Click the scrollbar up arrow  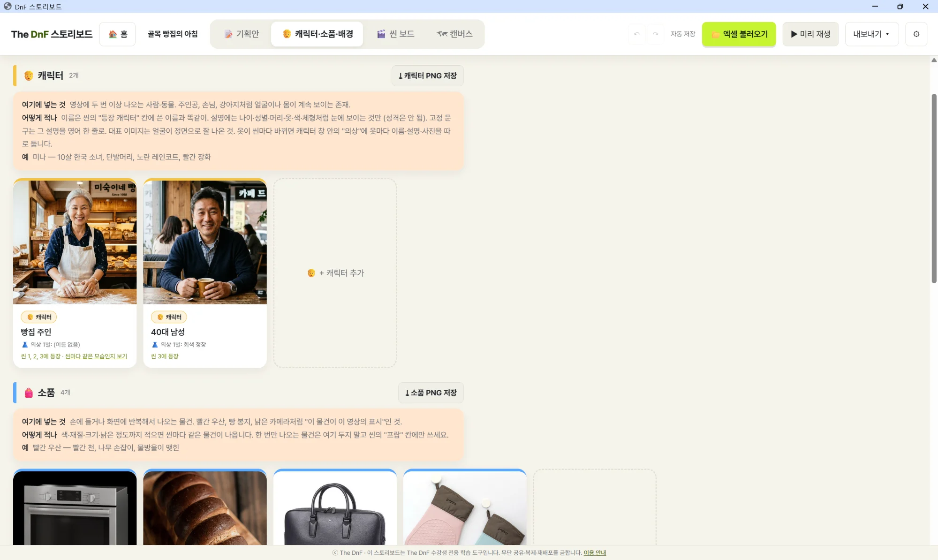coord(934,60)
